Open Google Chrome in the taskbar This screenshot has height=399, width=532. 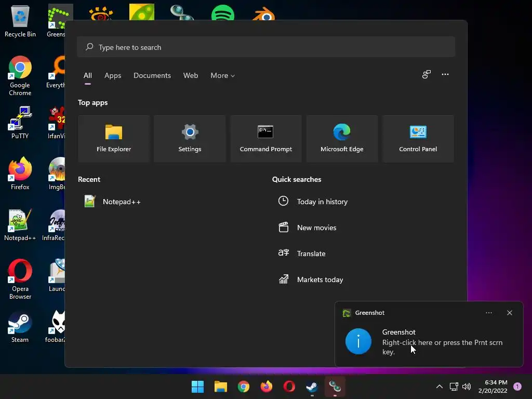(x=243, y=387)
